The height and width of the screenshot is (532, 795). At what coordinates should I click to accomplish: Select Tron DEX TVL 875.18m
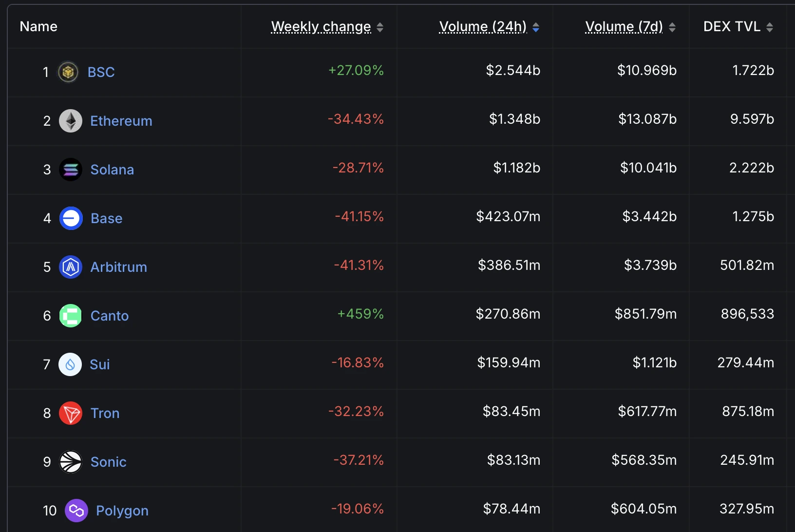(x=748, y=411)
